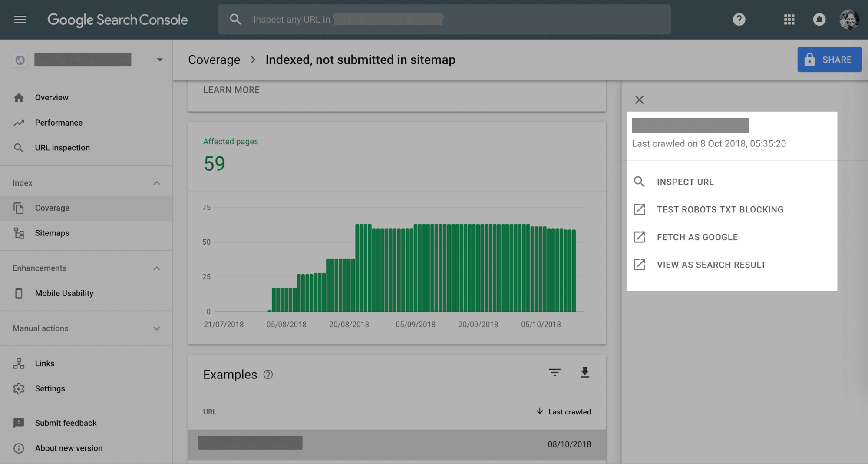Select Inspect URL in the side panel
This screenshot has width=868, height=464.
685,182
